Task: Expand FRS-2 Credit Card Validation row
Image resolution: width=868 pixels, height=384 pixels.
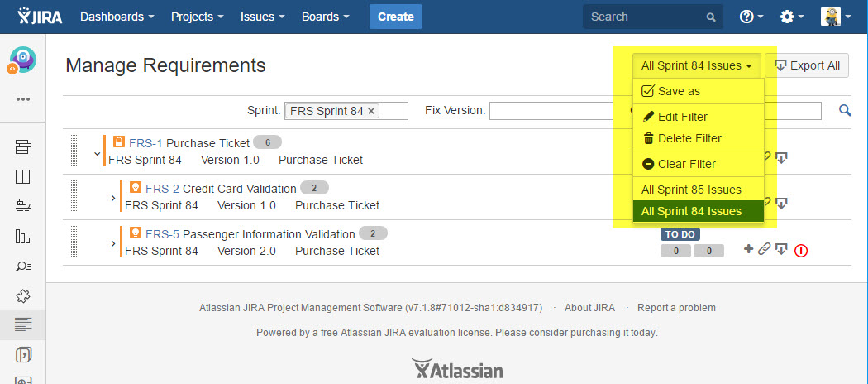Action: (113, 198)
